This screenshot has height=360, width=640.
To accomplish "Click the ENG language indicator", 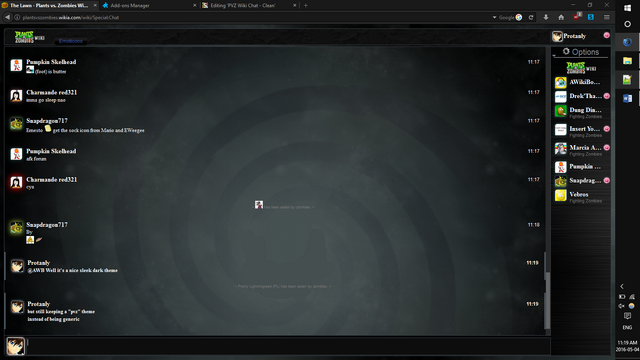I will click(x=627, y=327).
